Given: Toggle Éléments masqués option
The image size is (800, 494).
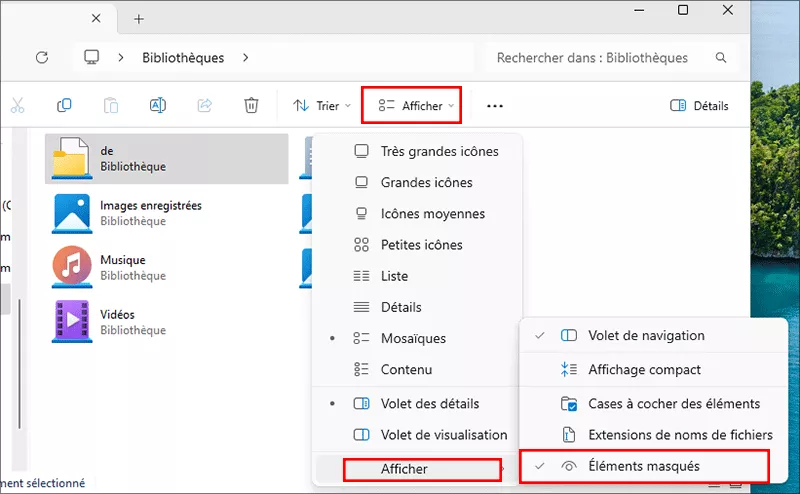Looking at the screenshot, I should tap(644, 466).
